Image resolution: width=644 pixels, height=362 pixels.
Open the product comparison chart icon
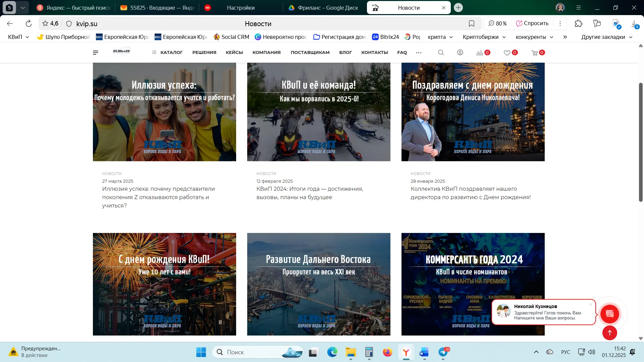480,53
